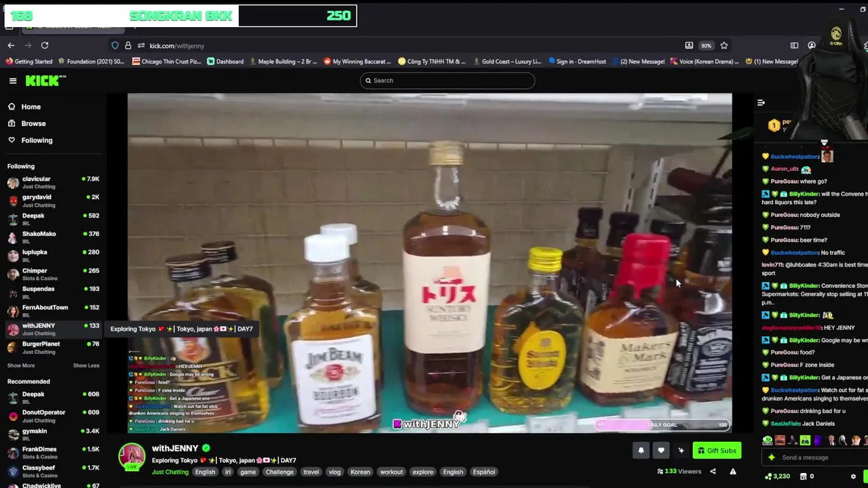Click the sparkle button beside heart
Screen dimensions: 868x488
[682, 450]
